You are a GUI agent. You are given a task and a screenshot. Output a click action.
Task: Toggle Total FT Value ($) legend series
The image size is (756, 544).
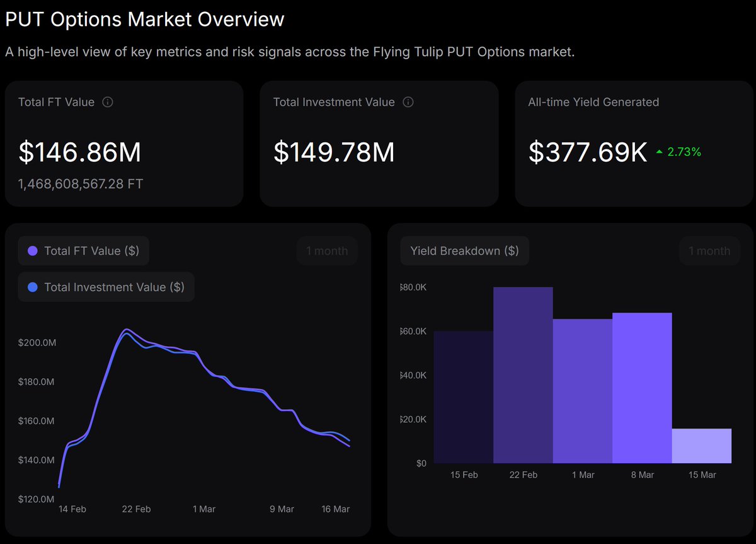click(x=84, y=251)
